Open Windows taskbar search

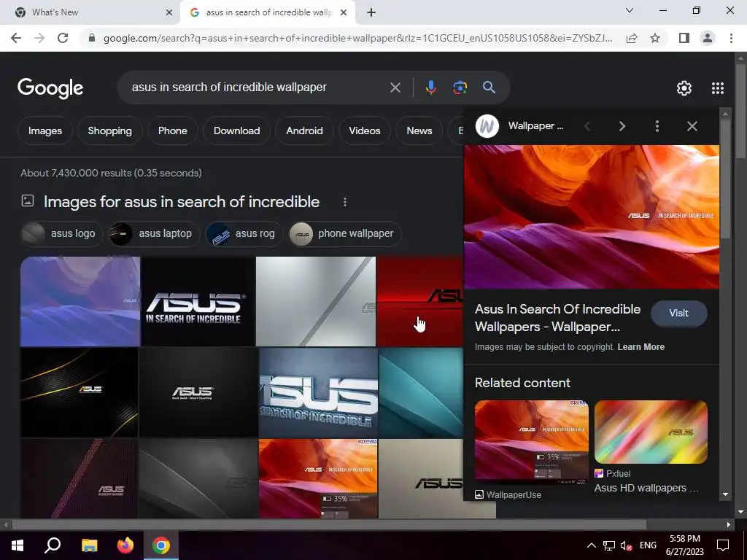coord(53,545)
